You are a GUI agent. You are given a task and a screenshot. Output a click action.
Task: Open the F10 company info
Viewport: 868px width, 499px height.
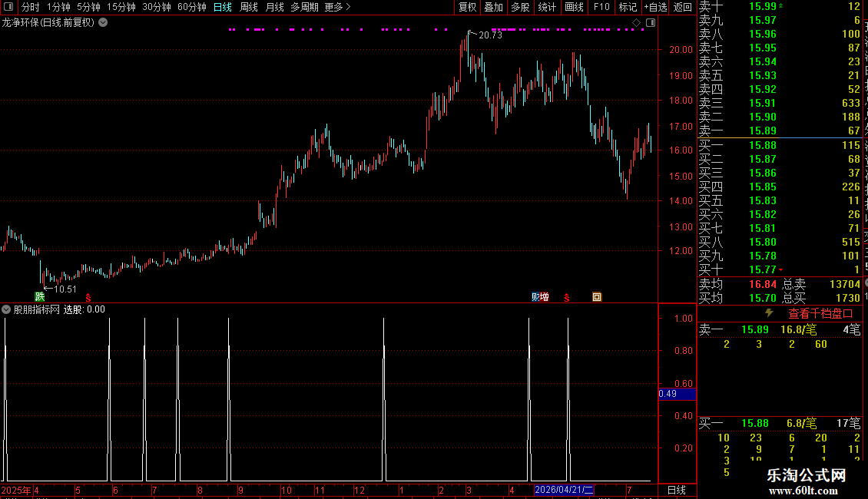tap(601, 7)
